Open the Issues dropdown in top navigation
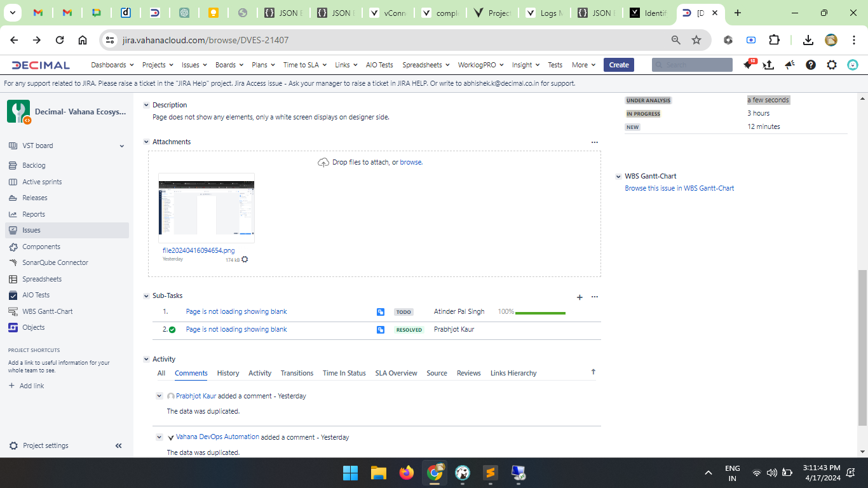This screenshot has width=868, height=488. (194, 65)
